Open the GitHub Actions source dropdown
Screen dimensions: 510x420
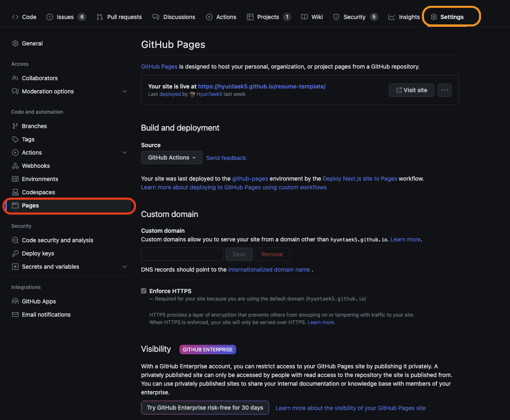pyautogui.click(x=172, y=157)
